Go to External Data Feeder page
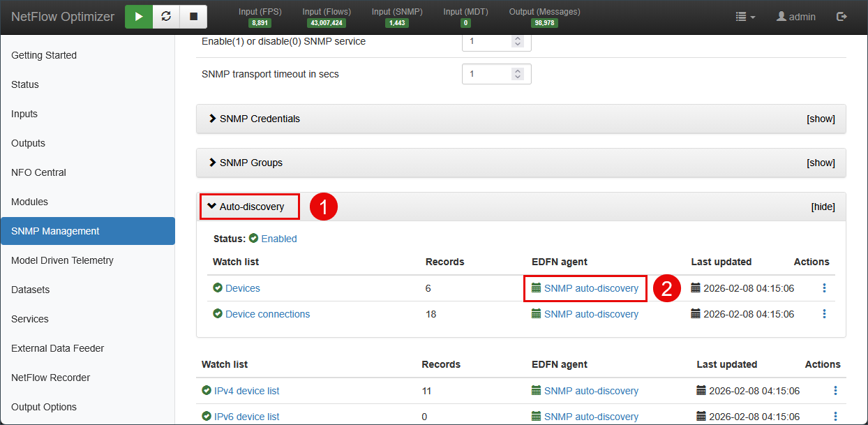868x425 pixels. (57, 348)
